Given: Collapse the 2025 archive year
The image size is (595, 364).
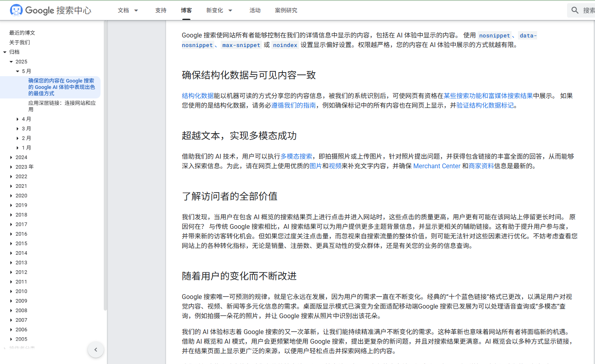Looking at the screenshot, I should (11, 62).
